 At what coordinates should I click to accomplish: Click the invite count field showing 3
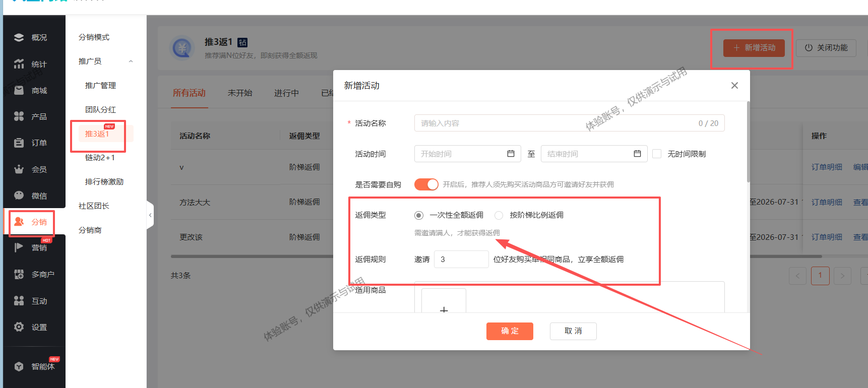point(461,260)
